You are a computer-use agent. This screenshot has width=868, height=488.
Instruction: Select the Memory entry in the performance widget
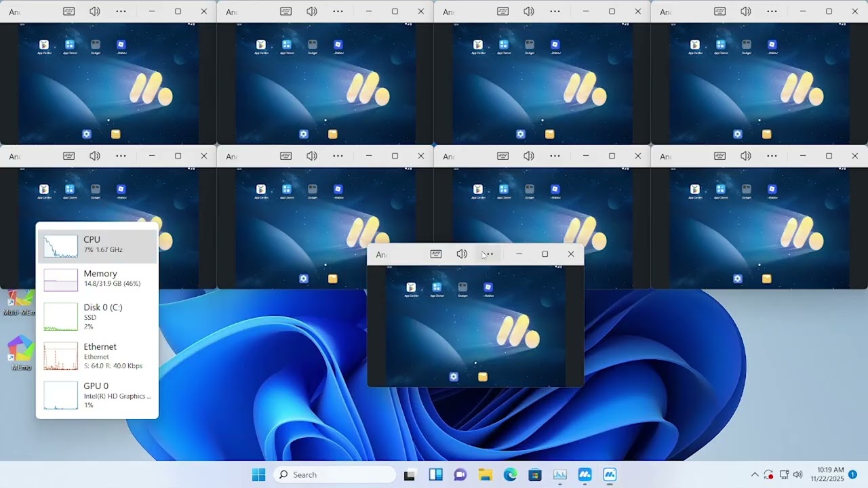(97, 279)
